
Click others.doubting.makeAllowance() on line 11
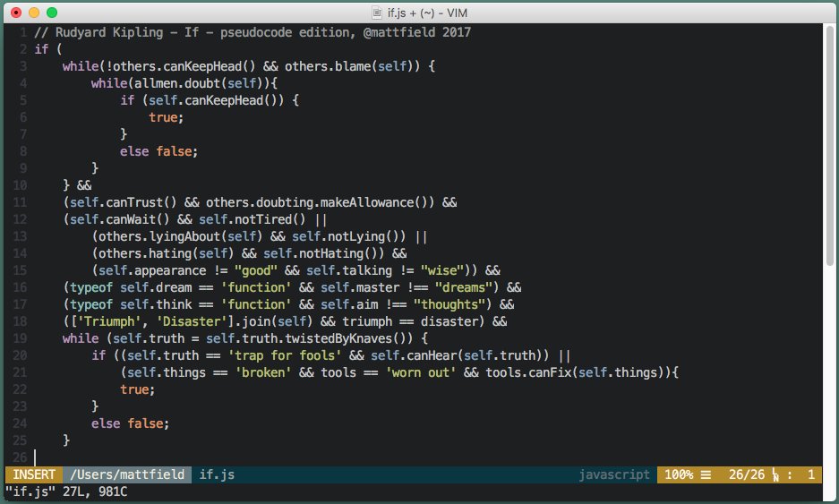click(x=317, y=202)
